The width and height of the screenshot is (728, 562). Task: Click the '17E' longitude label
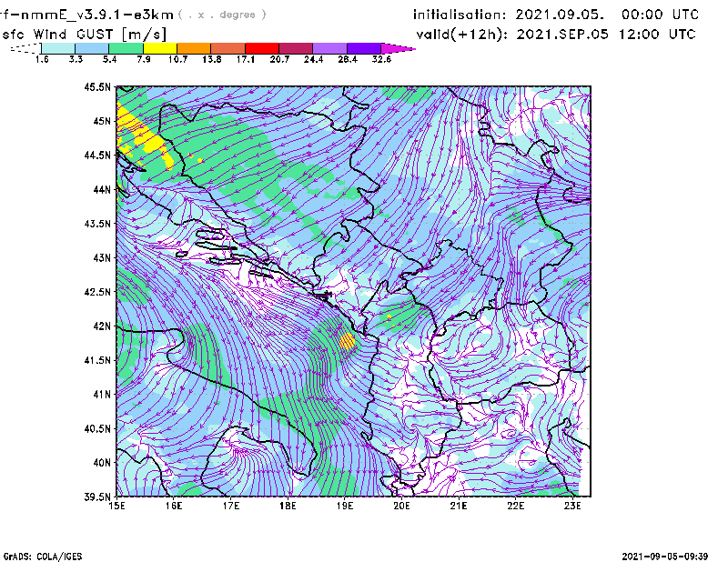click(231, 506)
